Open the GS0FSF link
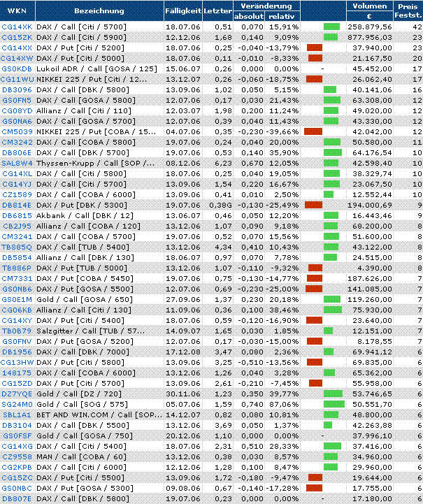The height and width of the screenshot is (504, 423). tap(17, 436)
